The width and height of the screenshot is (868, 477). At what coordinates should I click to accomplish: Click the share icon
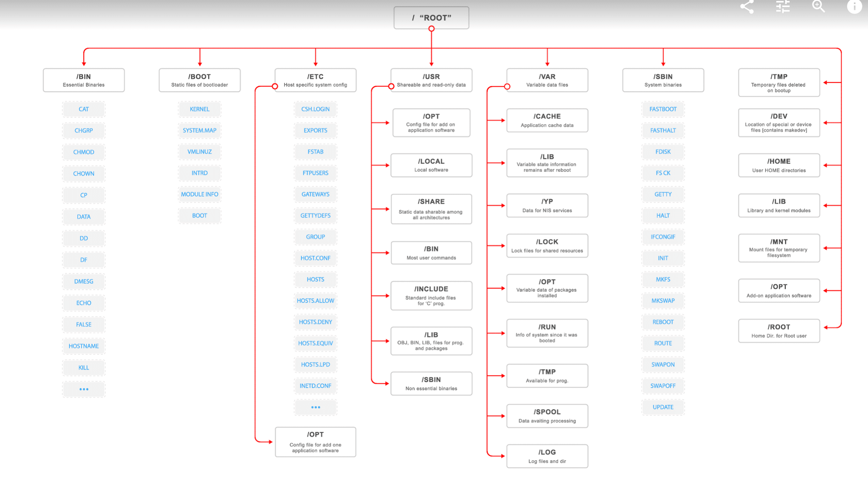pos(747,6)
